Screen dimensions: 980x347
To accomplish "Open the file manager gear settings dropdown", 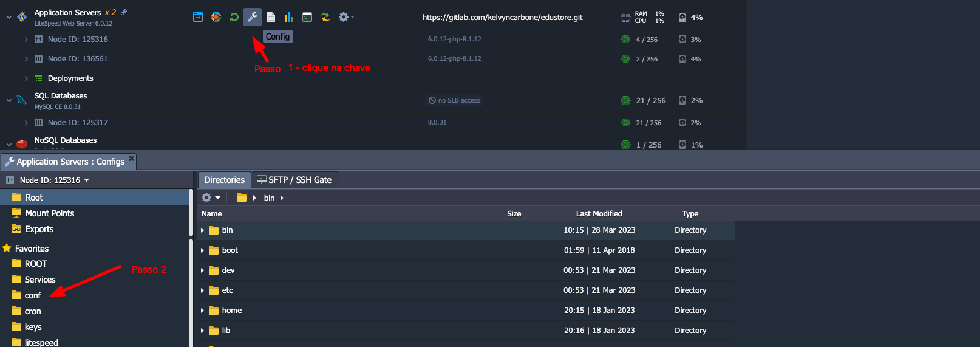I will 211,198.
